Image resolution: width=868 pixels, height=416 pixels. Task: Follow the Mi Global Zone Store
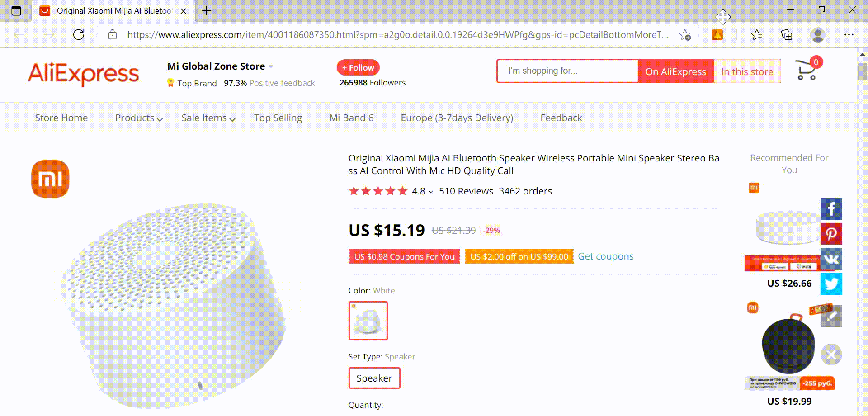point(358,67)
